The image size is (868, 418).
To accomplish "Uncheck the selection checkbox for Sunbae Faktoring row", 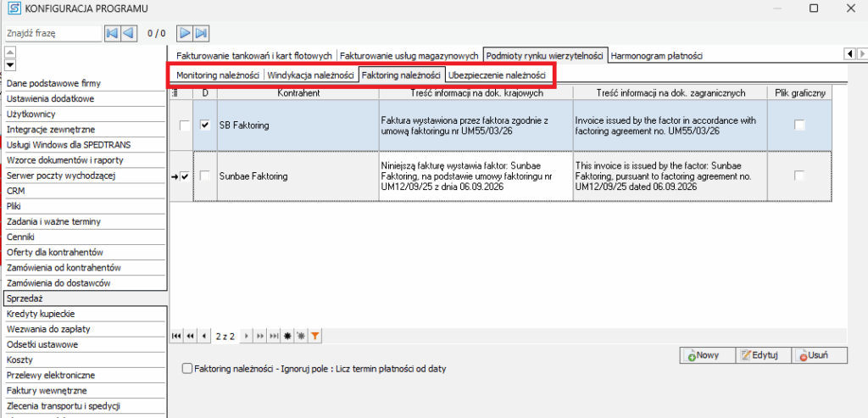I will [184, 176].
